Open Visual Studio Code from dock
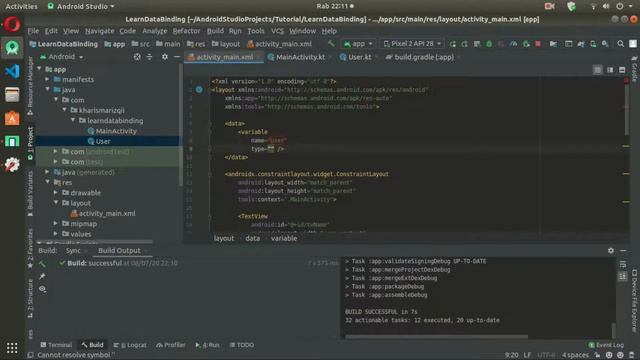The height and width of the screenshot is (360, 640). coord(12,71)
